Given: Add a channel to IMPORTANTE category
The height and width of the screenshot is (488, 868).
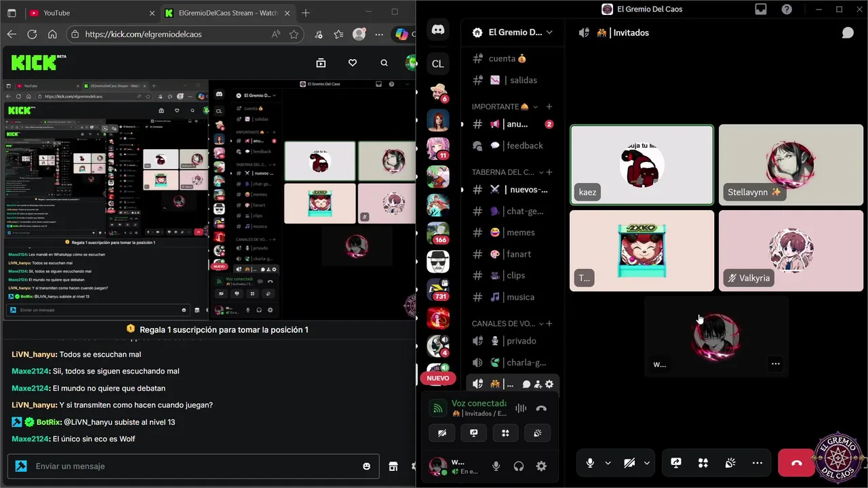Looking at the screenshot, I should point(549,106).
